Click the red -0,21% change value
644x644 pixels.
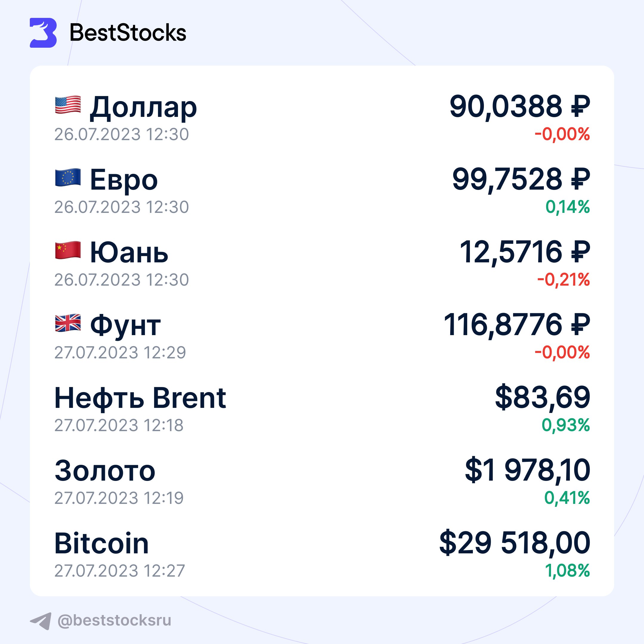pyautogui.click(x=563, y=279)
